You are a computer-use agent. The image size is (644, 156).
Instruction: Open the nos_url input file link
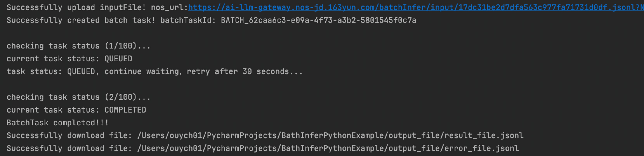click(x=415, y=8)
